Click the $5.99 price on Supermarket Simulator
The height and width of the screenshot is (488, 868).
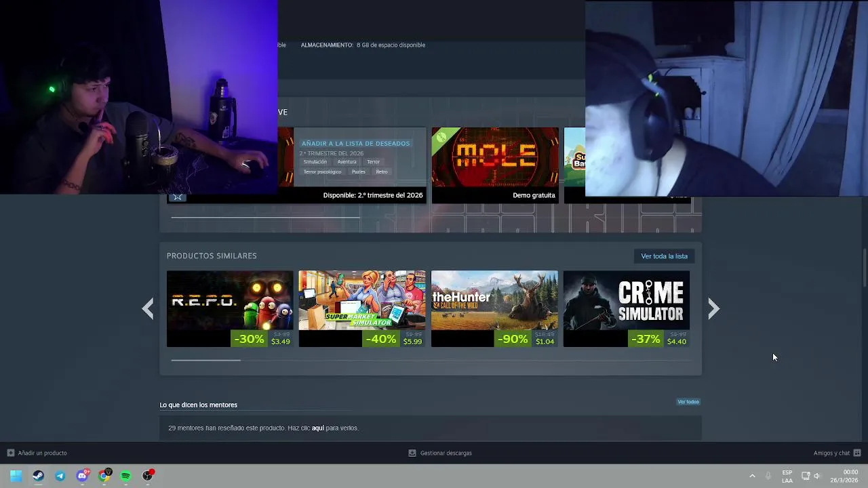412,342
